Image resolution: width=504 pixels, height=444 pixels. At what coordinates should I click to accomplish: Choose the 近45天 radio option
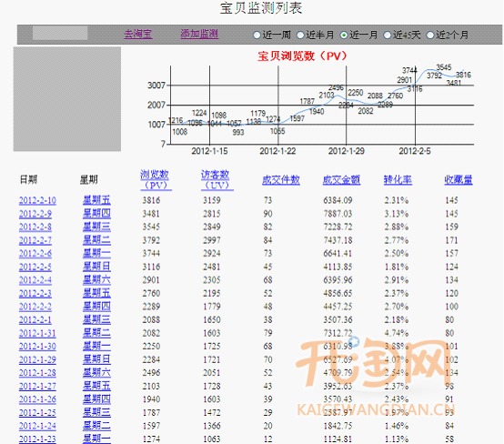click(387, 35)
